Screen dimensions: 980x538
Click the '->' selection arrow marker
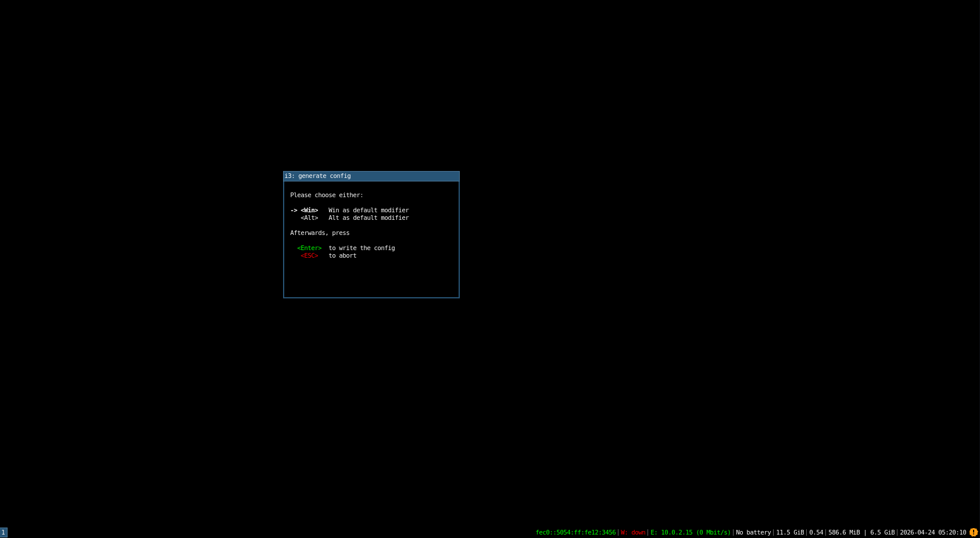(294, 211)
